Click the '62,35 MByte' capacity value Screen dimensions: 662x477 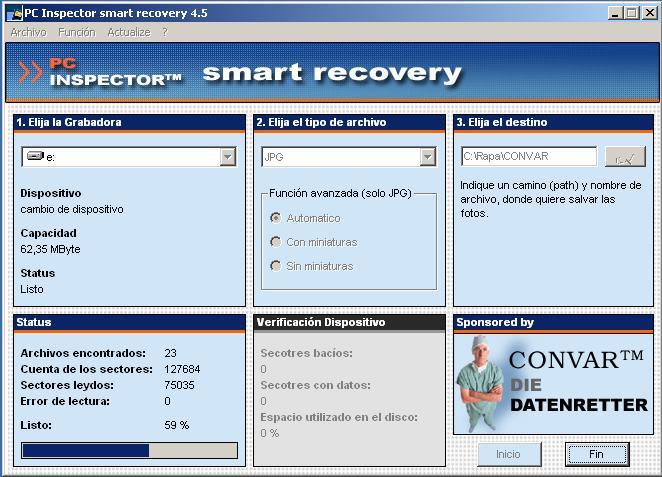(x=50, y=249)
